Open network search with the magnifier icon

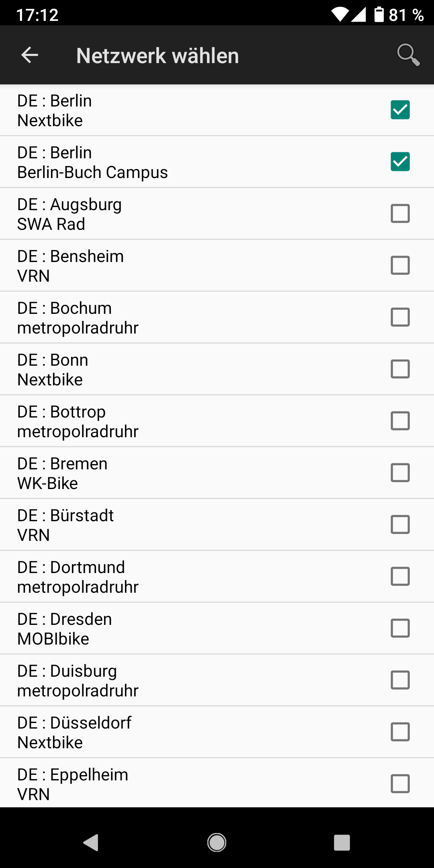pyautogui.click(x=408, y=55)
